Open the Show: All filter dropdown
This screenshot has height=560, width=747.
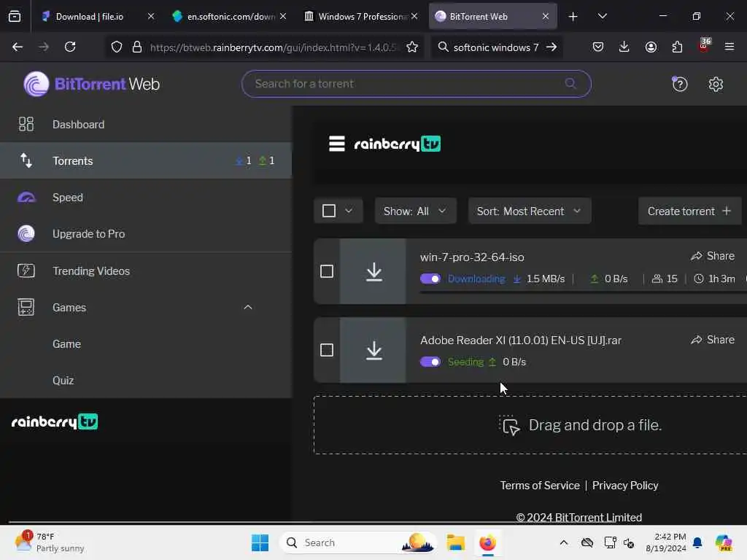coord(415,211)
